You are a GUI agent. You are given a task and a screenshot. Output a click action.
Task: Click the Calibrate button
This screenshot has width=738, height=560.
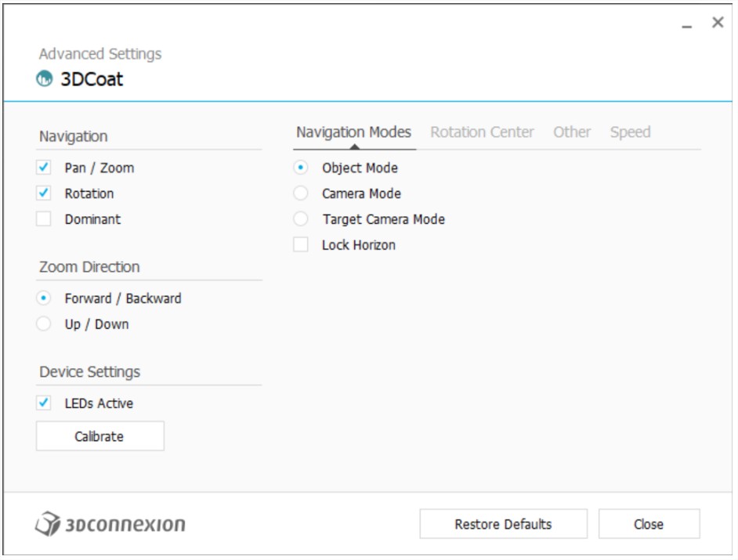(100, 436)
